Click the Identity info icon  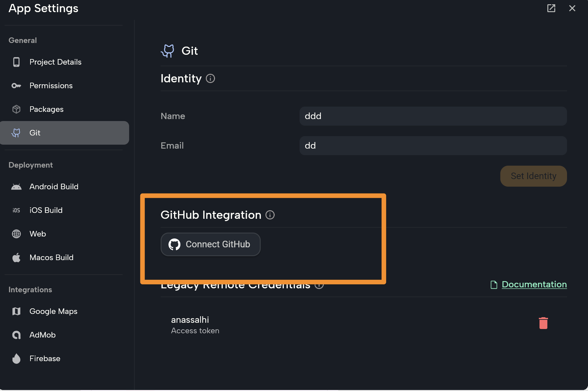click(210, 78)
